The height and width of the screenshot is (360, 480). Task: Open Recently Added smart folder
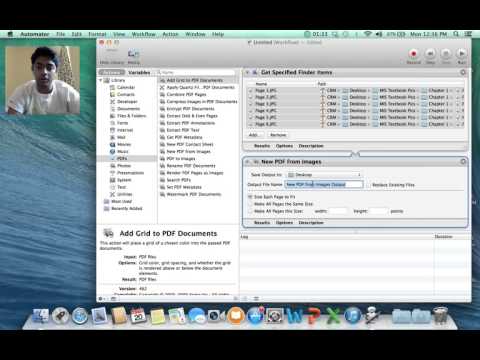(127, 209)
